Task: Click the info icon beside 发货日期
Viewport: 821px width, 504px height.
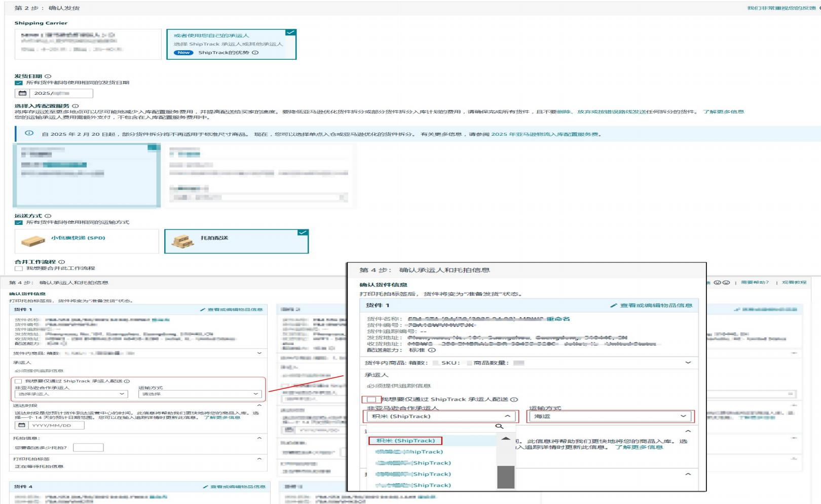Action: tap(48, 76)
